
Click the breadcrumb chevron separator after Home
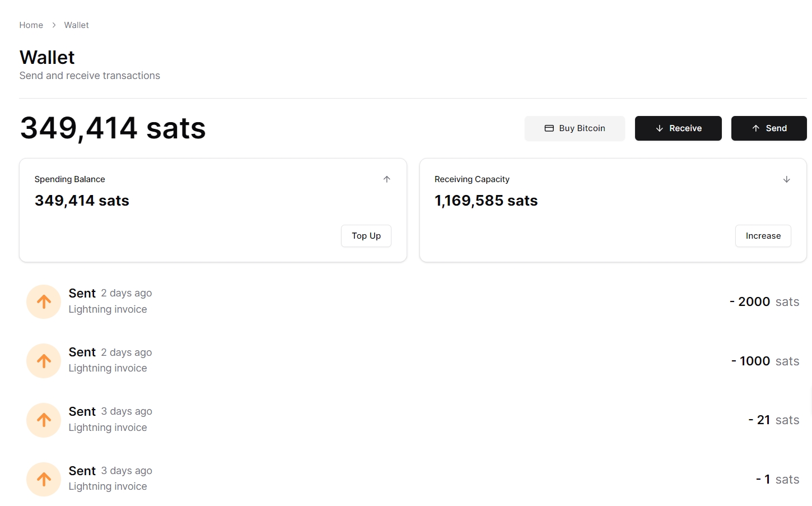click(x=54, y=25)
